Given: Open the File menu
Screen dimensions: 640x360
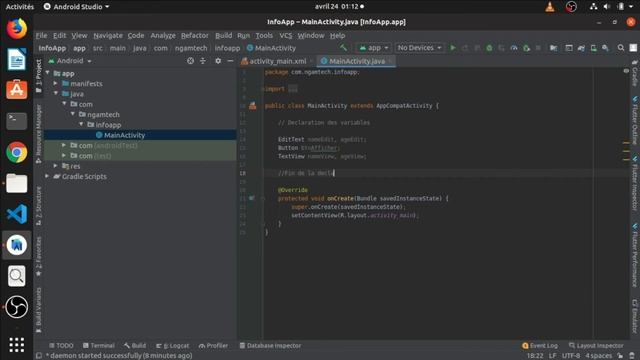Looking at the screenshot, I should [x=41, y=36].
